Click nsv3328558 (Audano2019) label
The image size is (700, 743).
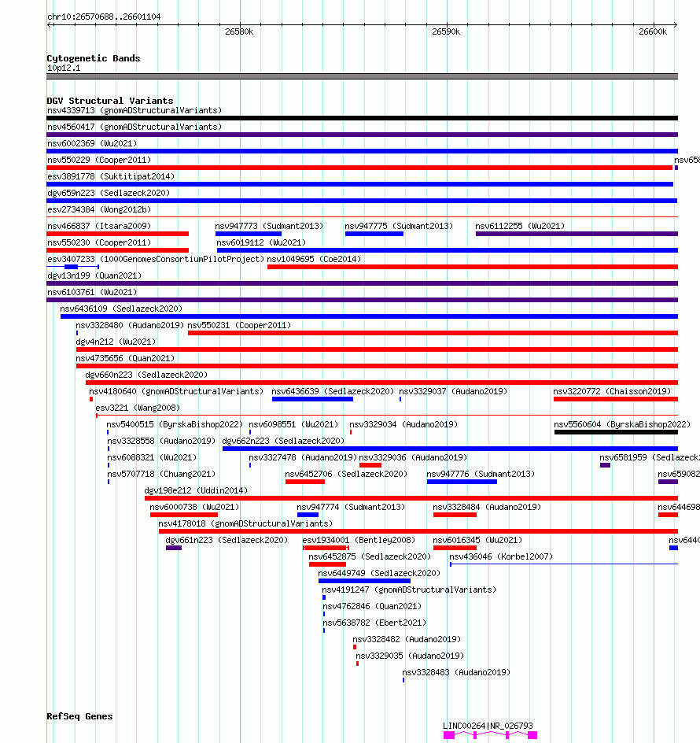click(x=161, y=442)
